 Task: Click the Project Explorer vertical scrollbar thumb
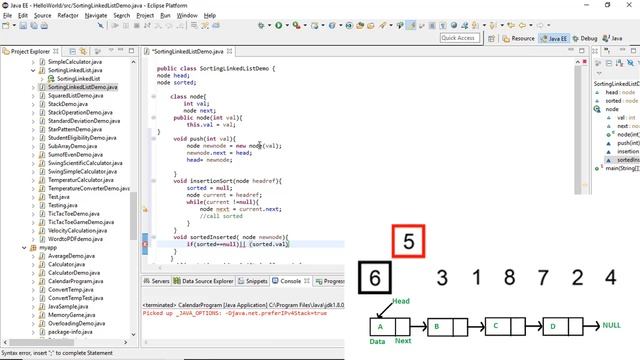(133, 216)
